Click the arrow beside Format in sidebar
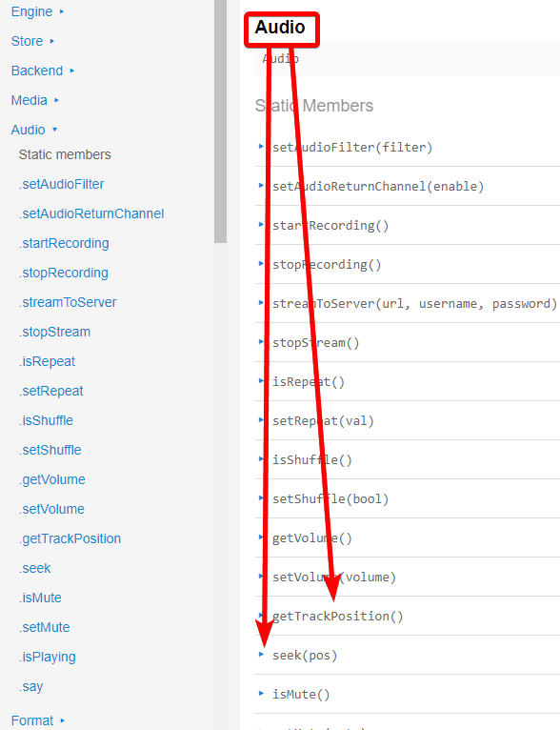 63,720
